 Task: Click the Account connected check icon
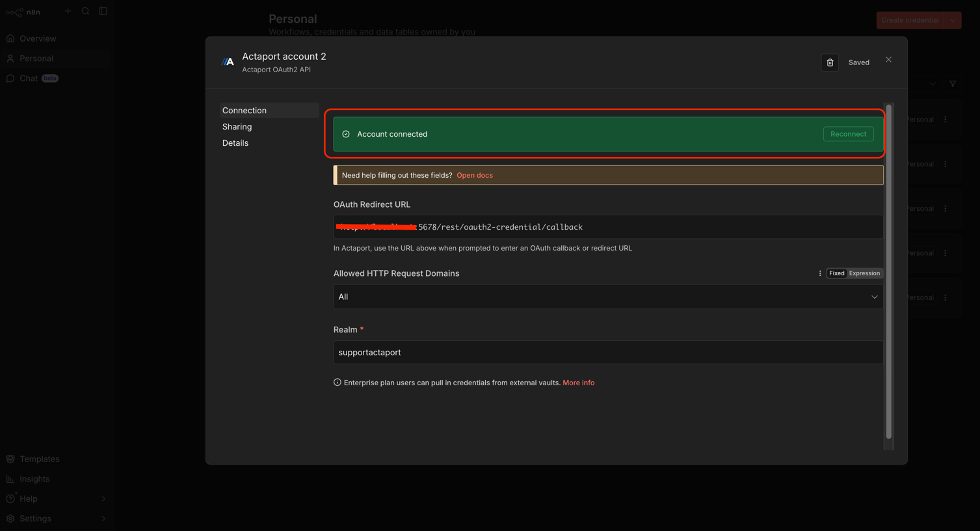pyautogui.click(x=346, y=134)
